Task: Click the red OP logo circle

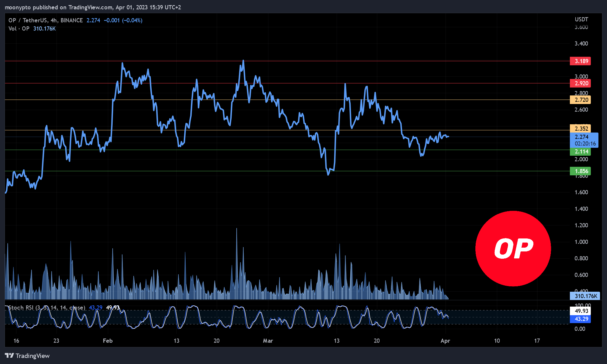Action: (513, 249)
